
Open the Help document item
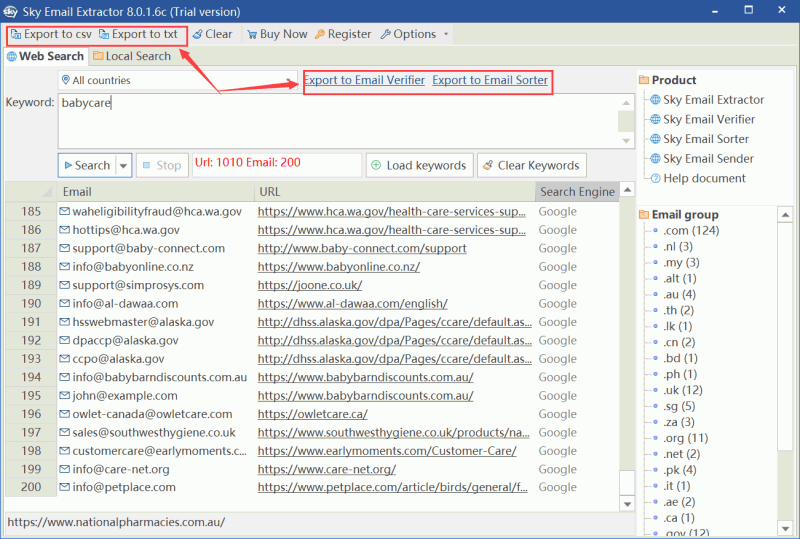704,178
